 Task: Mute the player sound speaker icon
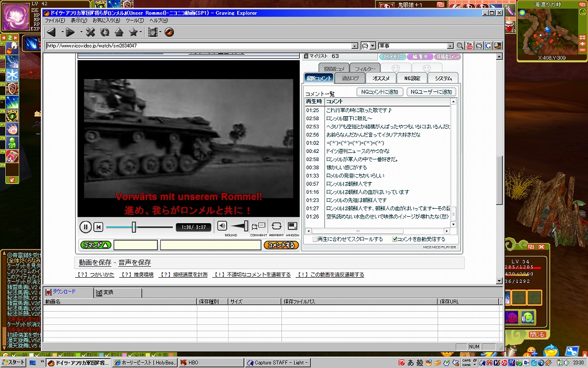[222, 225]
